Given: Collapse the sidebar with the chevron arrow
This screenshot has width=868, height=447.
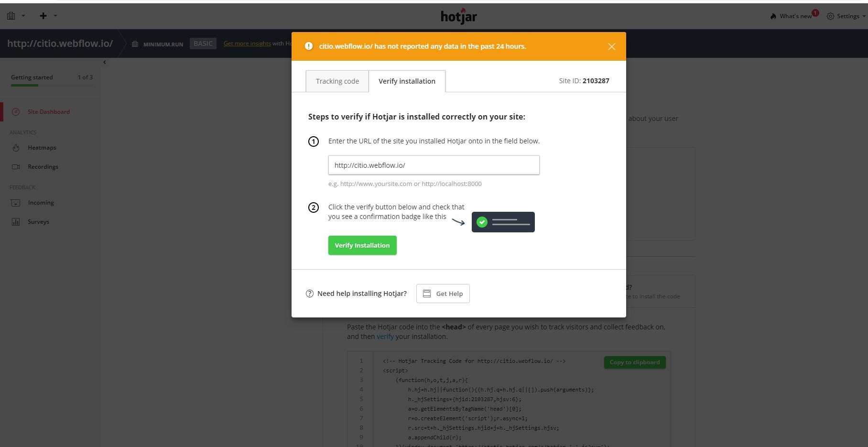Looking at the screenshot, I should coord(105,62).
